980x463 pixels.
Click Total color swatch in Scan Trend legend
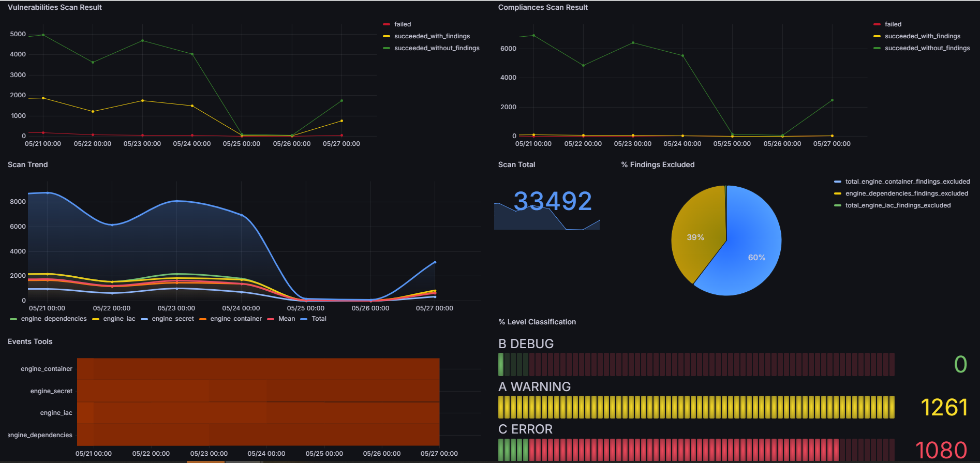coord(304,319)
